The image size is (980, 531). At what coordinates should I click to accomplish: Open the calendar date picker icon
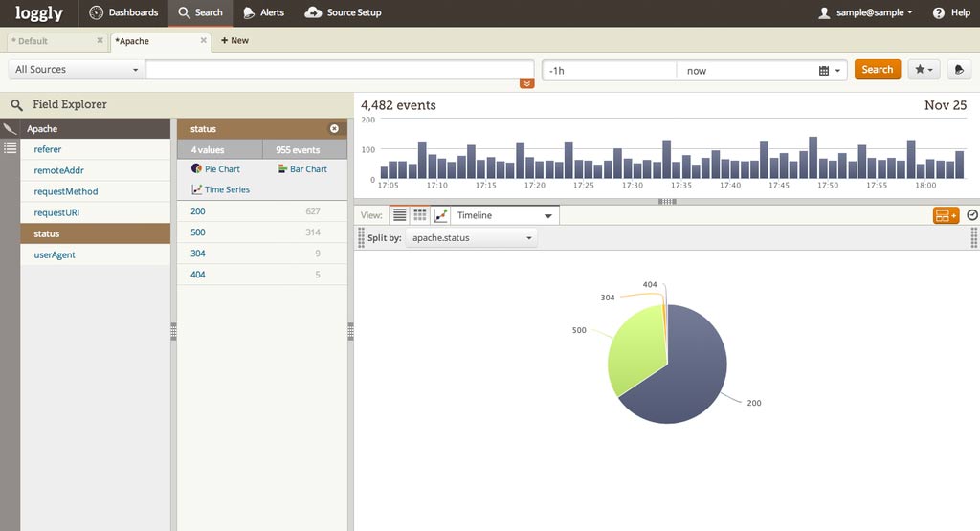824,71
